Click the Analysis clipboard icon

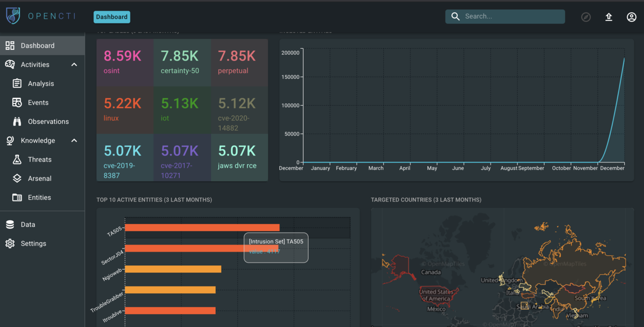pyautogui.click(x=17, y=84)
